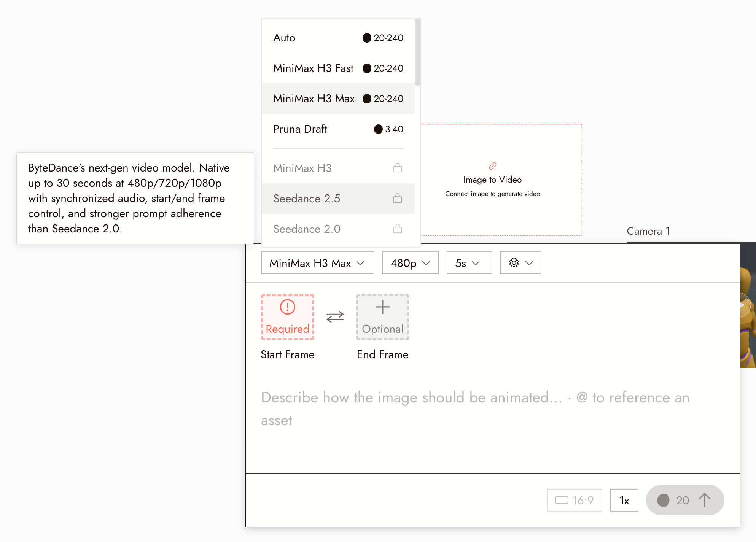Click the 1x generation count button

coord(624,500)
